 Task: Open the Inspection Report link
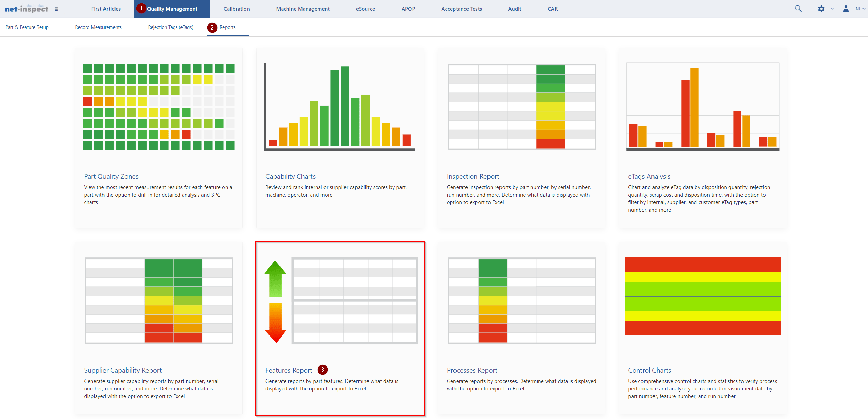(x=473, y=176)
